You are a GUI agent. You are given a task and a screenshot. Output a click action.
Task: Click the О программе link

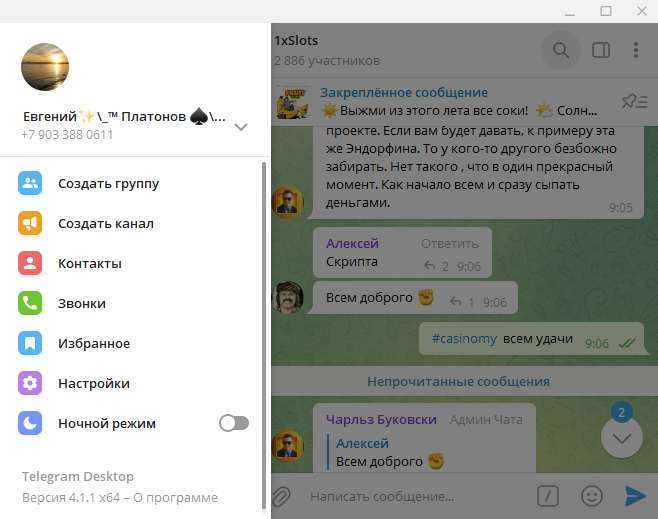pos(175,498)
